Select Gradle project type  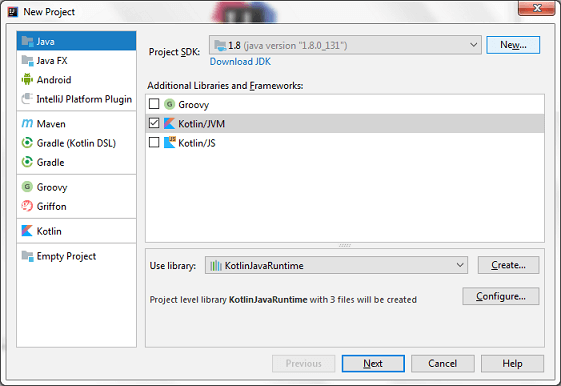point(76,162)
